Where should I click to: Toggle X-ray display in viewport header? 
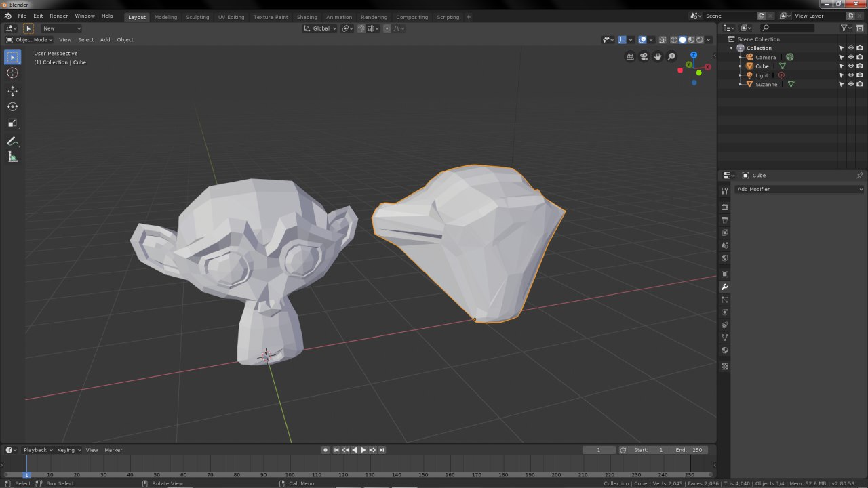coord(663,39)
